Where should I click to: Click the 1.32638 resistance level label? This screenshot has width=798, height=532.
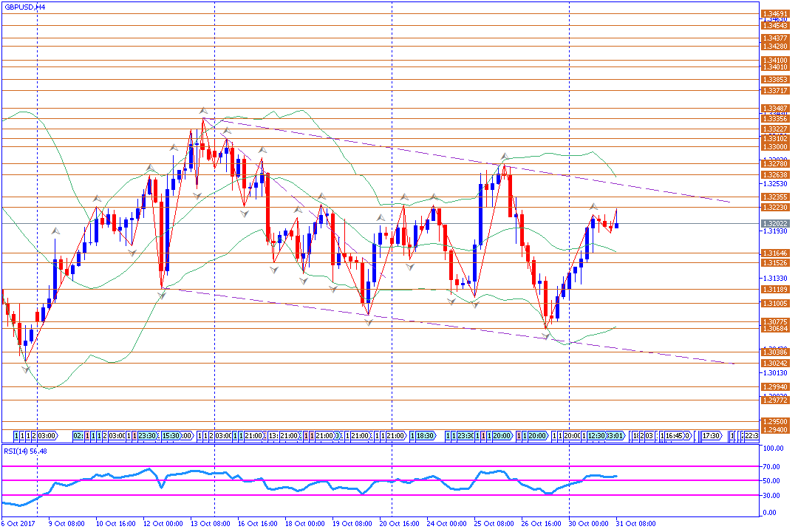[774, 175]
